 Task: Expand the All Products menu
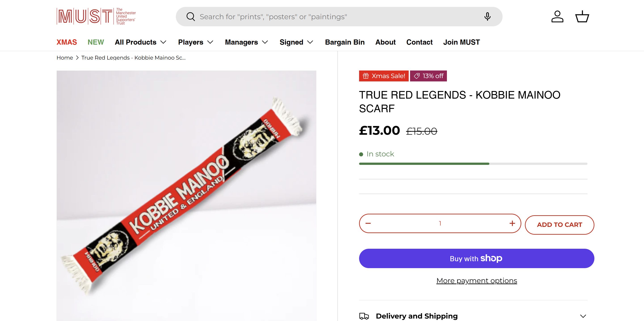141,42
